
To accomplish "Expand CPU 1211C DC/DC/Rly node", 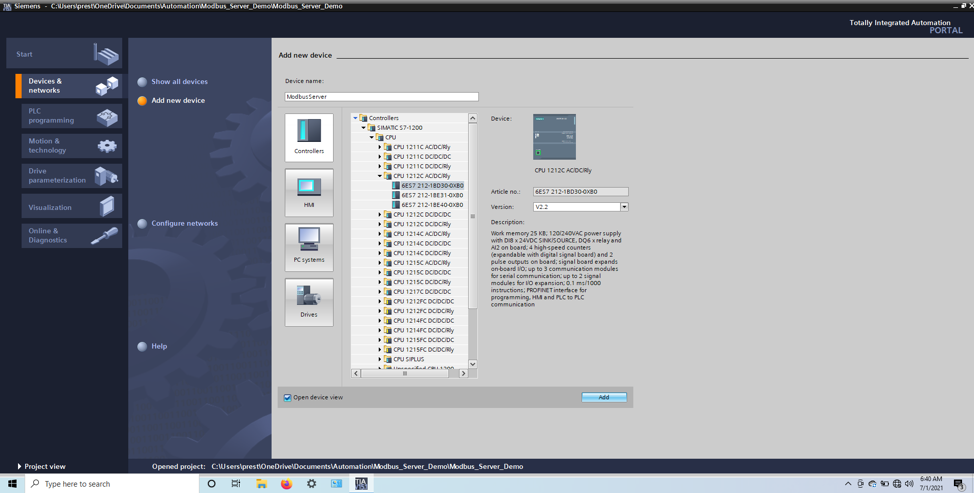I will 380,166.
